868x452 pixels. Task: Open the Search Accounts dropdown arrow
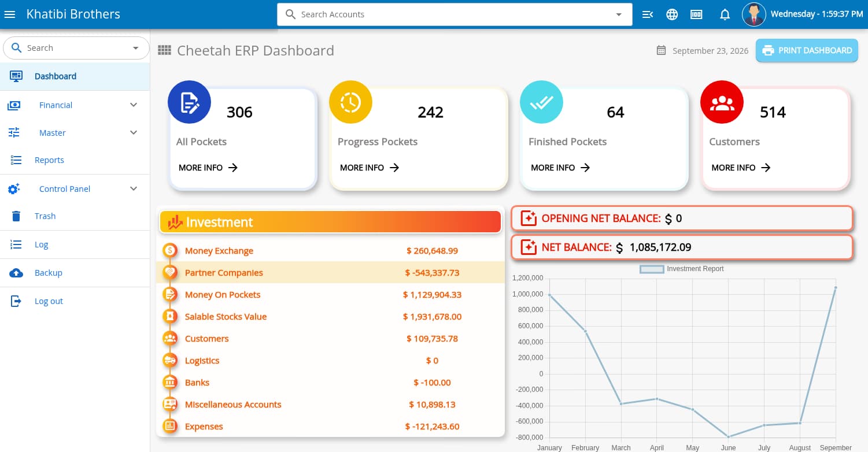click(x=619, y=14)
